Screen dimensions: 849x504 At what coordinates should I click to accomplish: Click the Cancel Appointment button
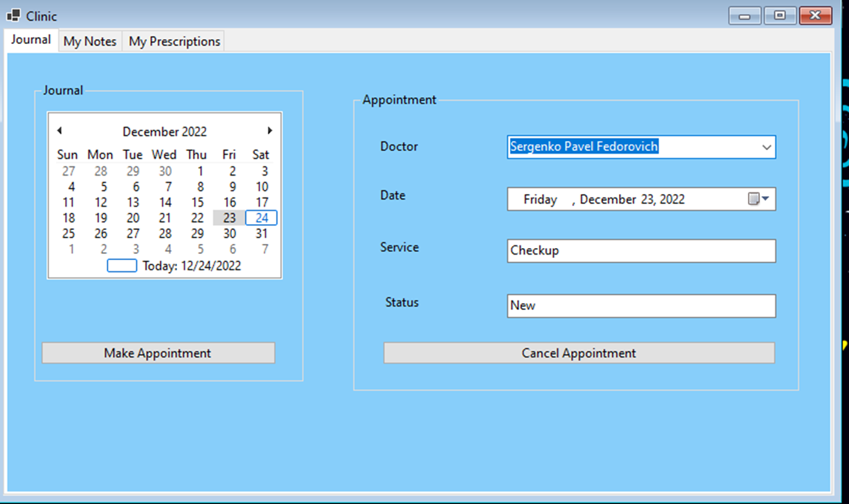579,353
